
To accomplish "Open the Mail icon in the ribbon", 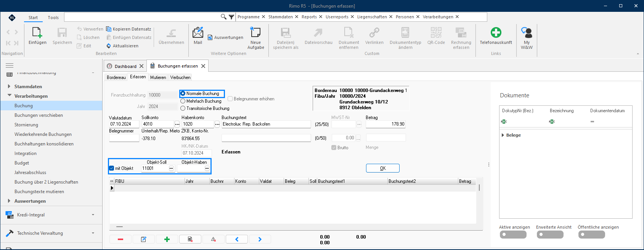I will (x=198, y=33).
